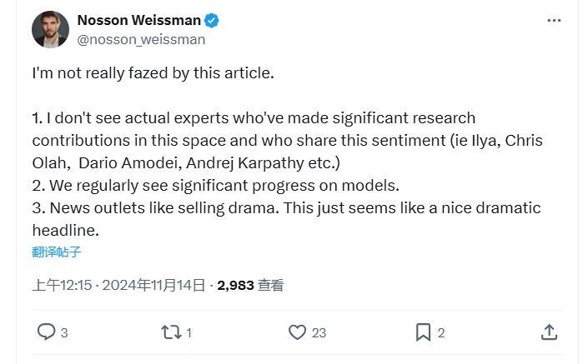Click the like count of 23
This screenshot has height=364, width=588.
(319, 333)
